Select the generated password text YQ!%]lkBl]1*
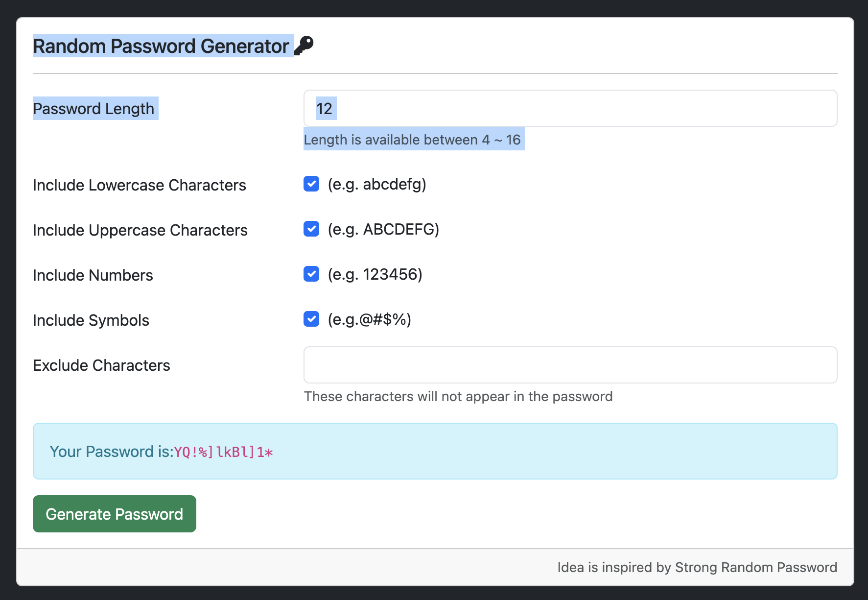 223,452
